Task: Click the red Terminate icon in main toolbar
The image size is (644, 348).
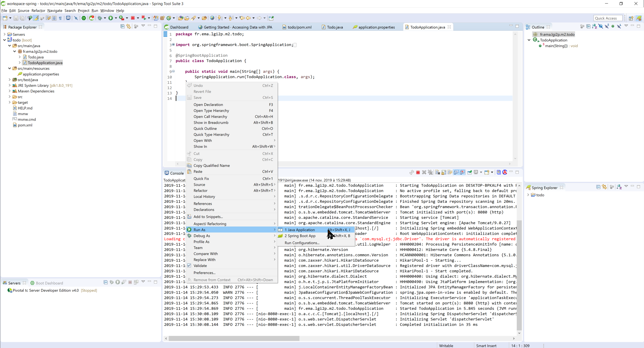Action: (133, 18)
